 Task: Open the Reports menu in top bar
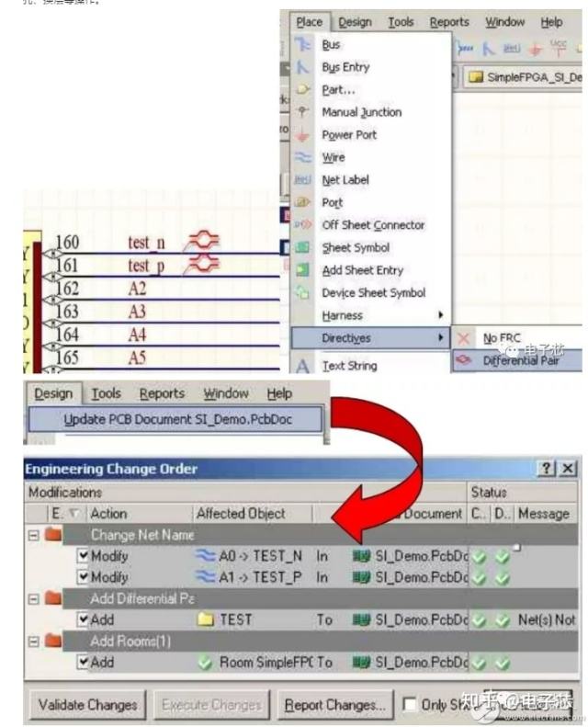[449, 22]
